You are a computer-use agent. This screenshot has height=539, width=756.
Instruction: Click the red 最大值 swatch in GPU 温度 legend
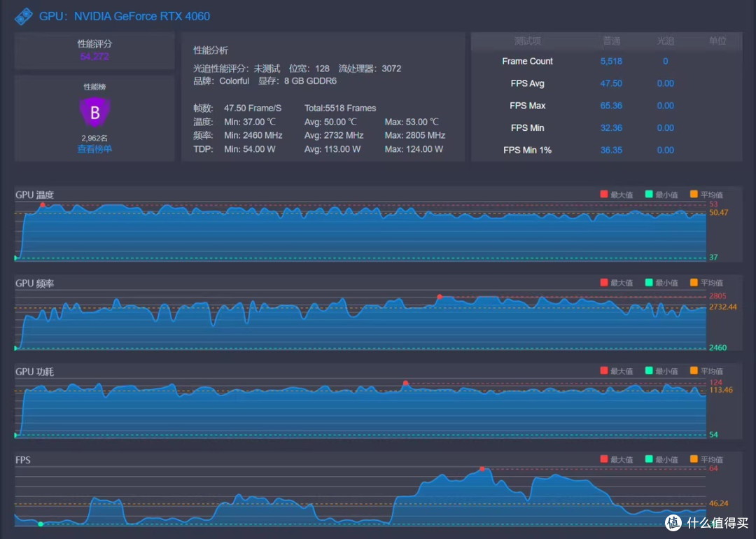tap(603, 195)
